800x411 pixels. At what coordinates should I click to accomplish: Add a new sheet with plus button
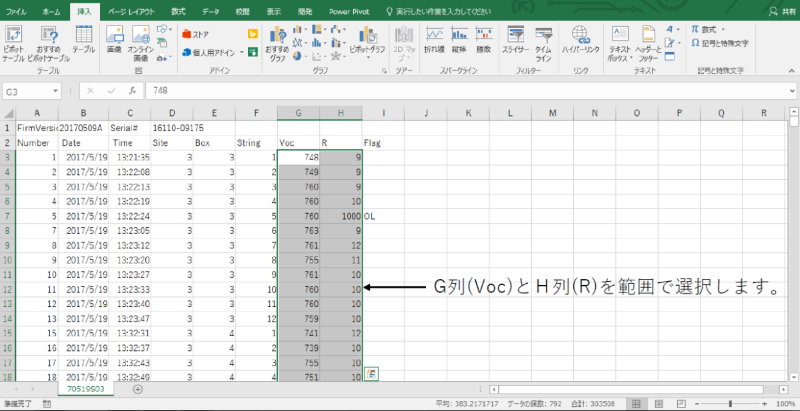[137, 389]
